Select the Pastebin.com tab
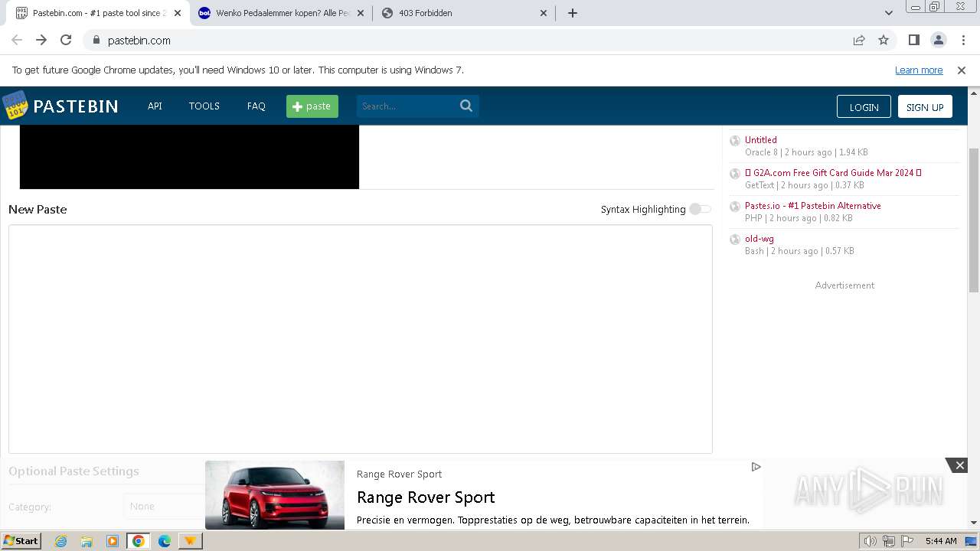The image size is (980, 551). pyautogui.click(x=99, y=13)
